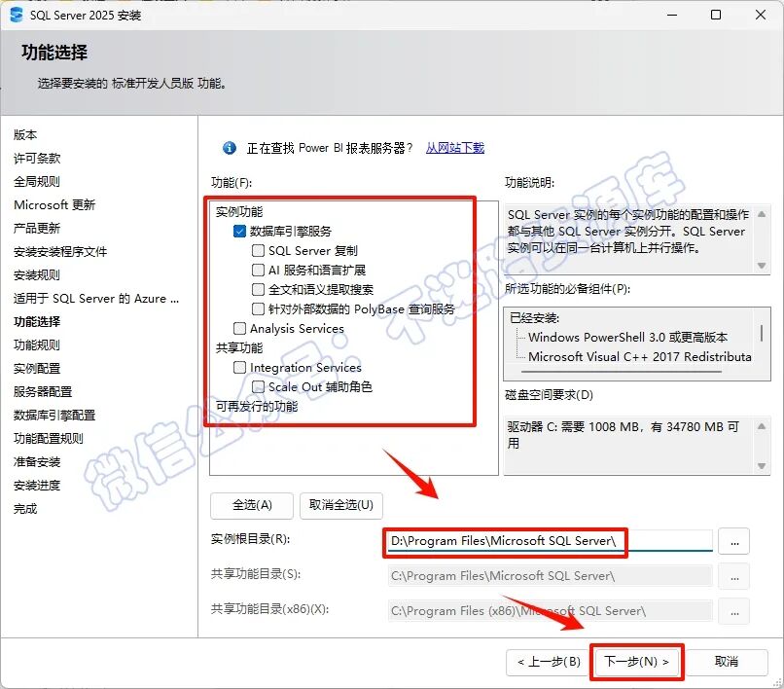The image size is (784, 689).
Task: Click 已经安装 node in prerequisites list
Action: coord(534,317)
